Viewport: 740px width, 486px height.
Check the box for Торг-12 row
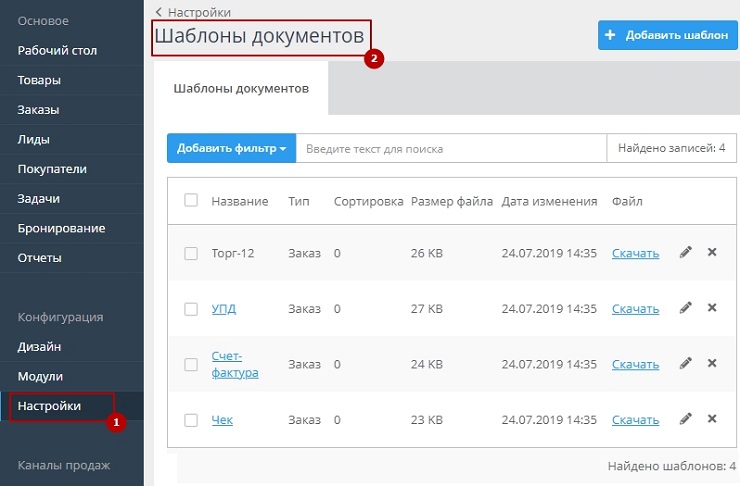(x=191, y=253)
